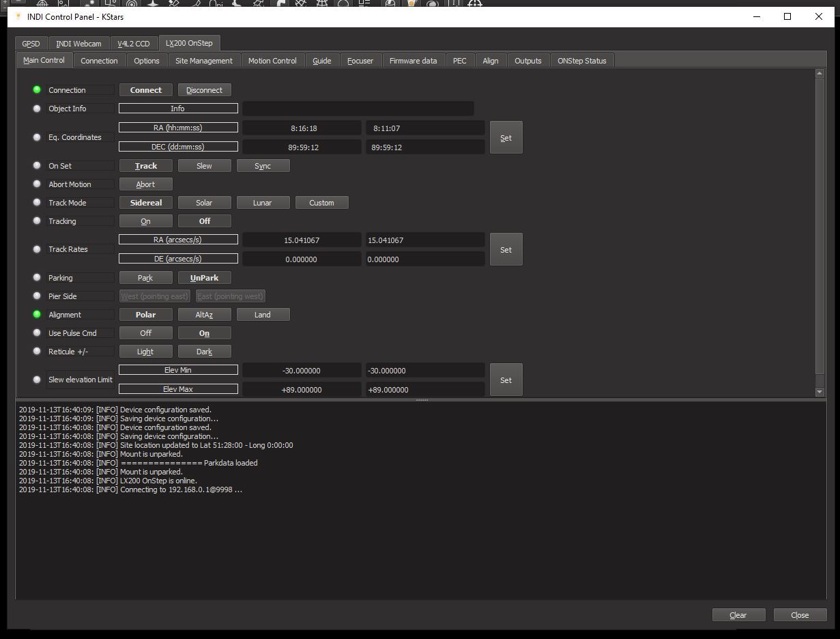The image size is (840, 639).
Task: Click the panel scrollbar down arrow
Action: 820,392
